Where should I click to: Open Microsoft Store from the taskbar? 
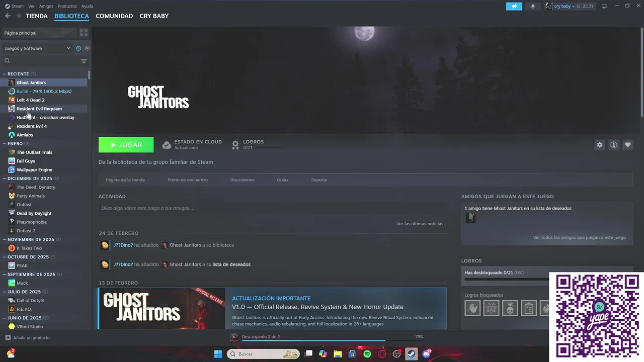click(353, 354)
